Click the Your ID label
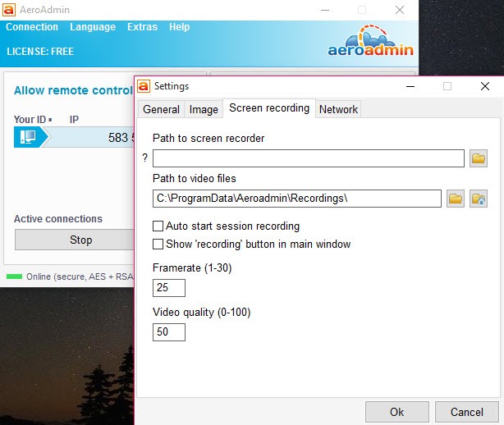The height and width of the screenshot is (425, 504). coord(30,120)
